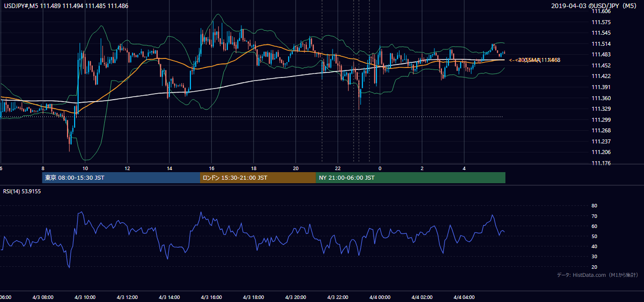This screenshot has height=302, width=644.
Task: Click price axis label 111.391
Action: coord(601,87)
